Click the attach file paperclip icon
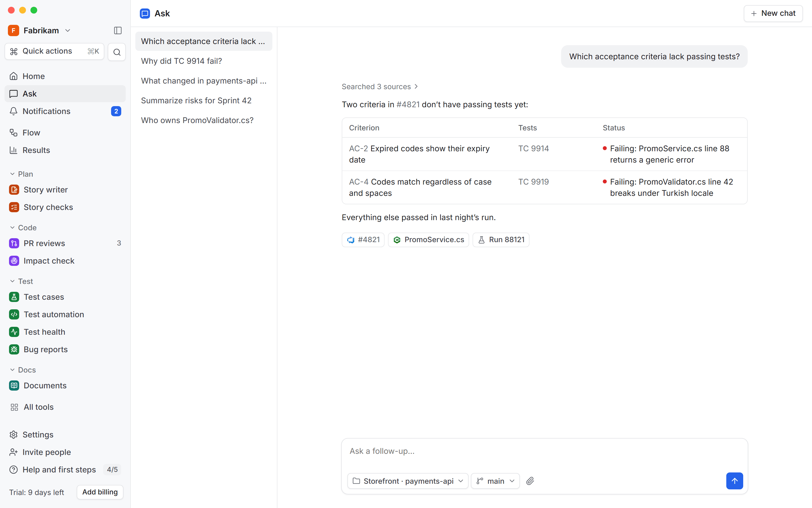 [530, 481]
